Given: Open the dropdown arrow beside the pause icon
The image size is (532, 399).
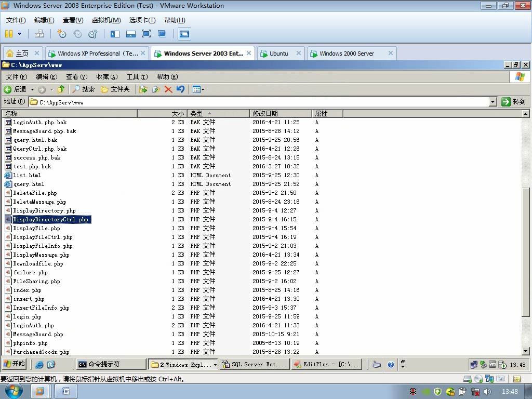Looking at the screenshot, I should (x=19, y=34).
